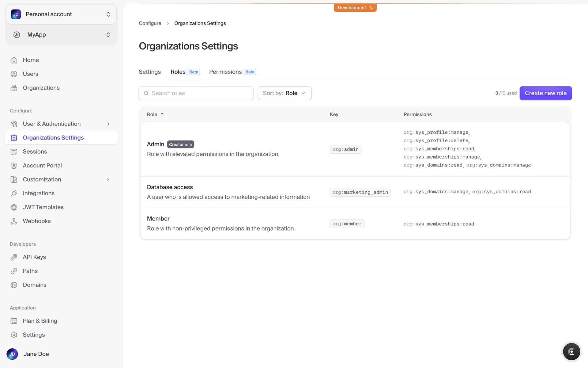Expand the User & Authentication submenu
Viewport: 588px width, 368px height.
pyautogui.click(x=108, y=124)
